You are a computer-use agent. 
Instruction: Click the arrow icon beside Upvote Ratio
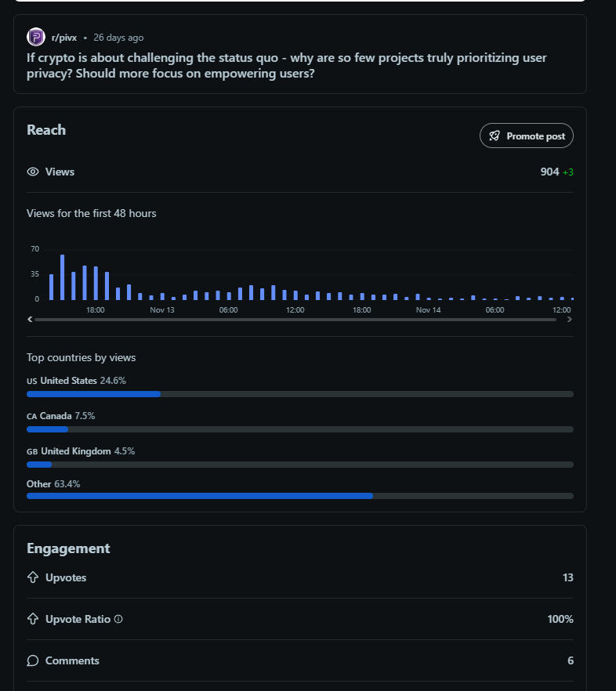point(33,619)
